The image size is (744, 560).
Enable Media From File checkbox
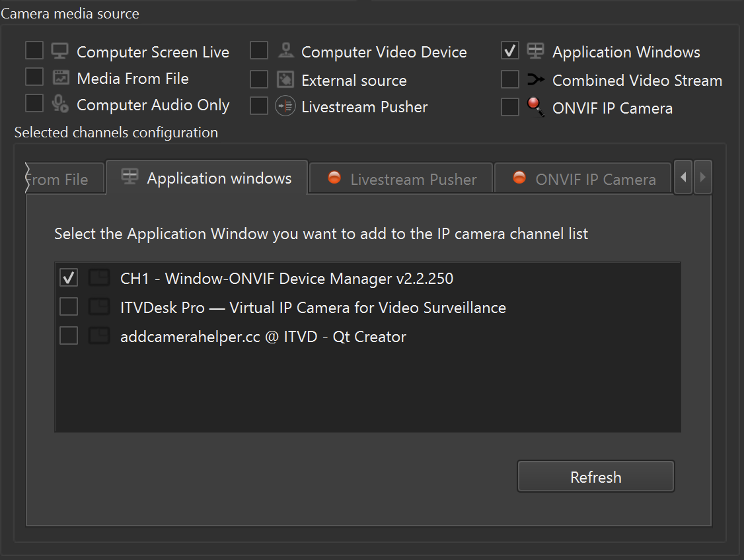coord(34,77)
